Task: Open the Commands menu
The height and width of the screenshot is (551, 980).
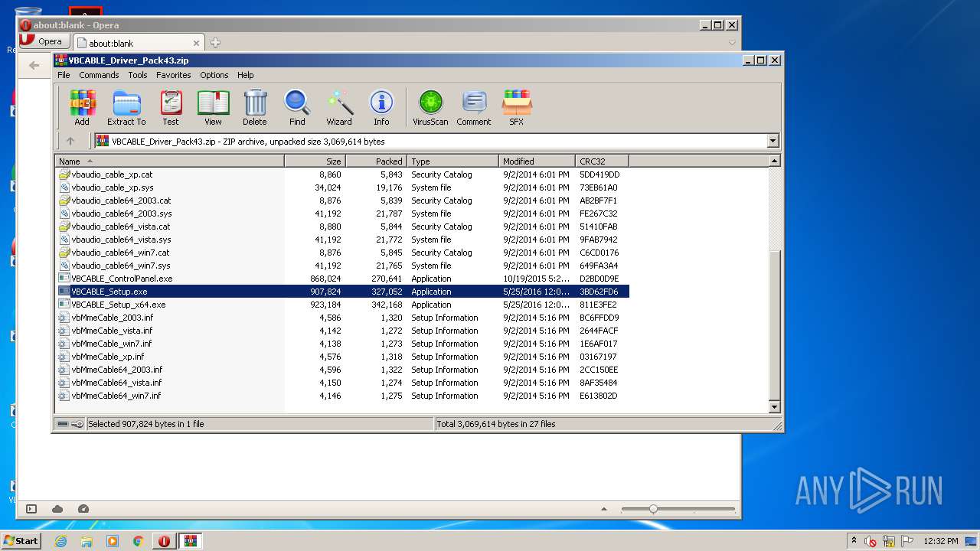Action: (x=99, y=75)
